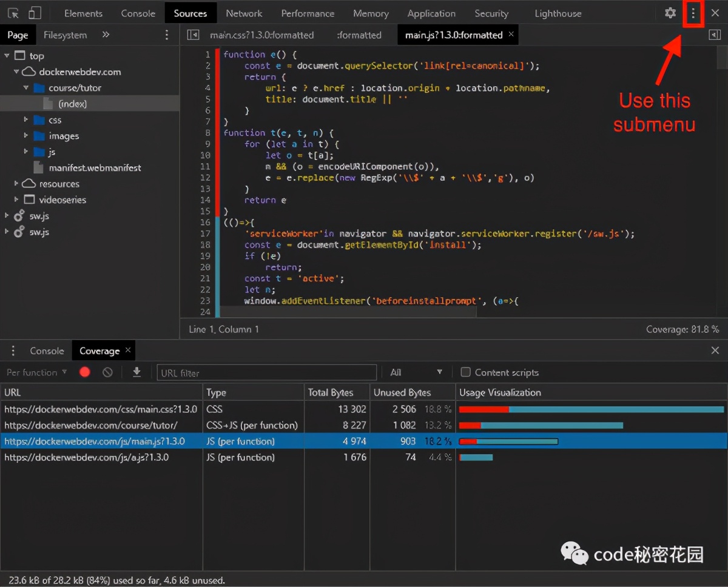The width and height of the screenshot is (728, 587).
Task: Open DevTools settings gear
Action: pos(670,13)
